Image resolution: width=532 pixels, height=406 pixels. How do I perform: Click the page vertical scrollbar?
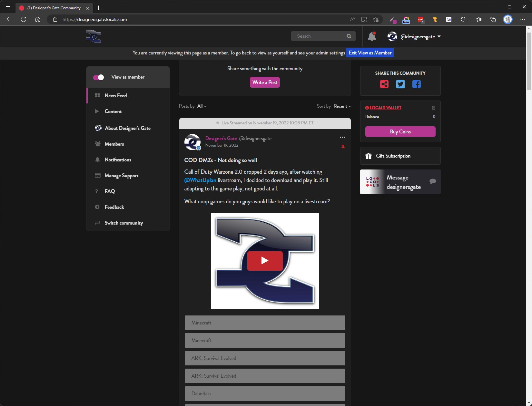529,61
